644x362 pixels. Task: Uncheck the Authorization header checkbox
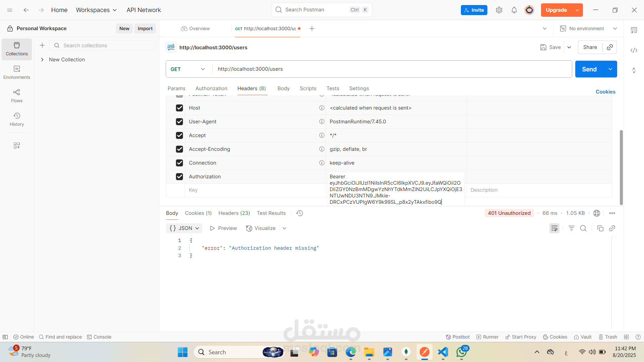[x=179, y=177]
